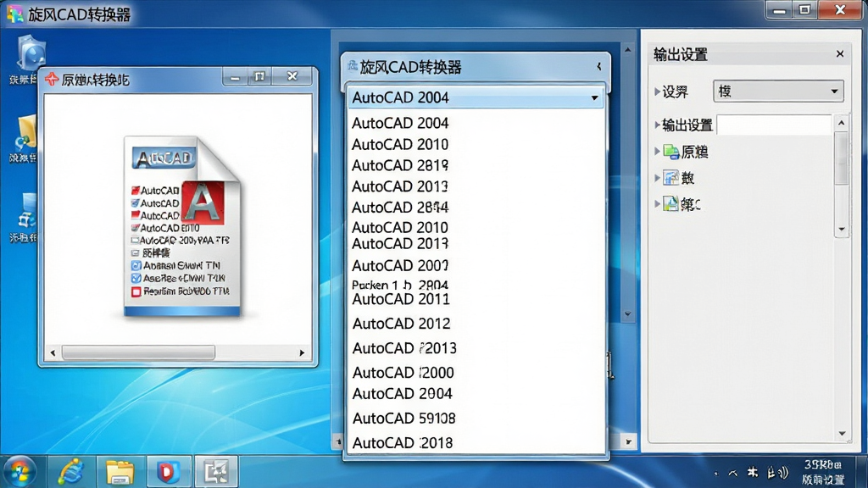868x488 pixels.
Task: Open the Windows Start orb
Action: pyautogui.click(x=20, y=472)
